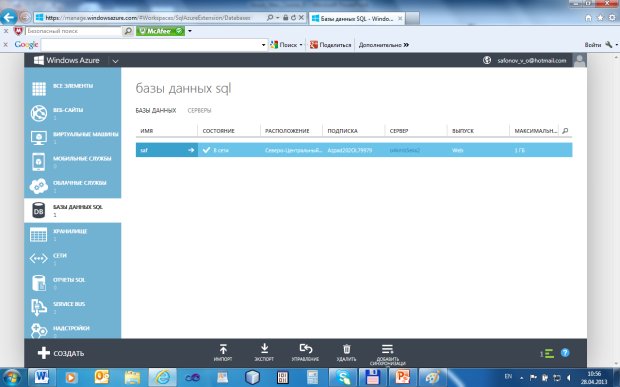Open the Help question mark icon
Viewport: 620px width, 387px height.
(565, 353)
